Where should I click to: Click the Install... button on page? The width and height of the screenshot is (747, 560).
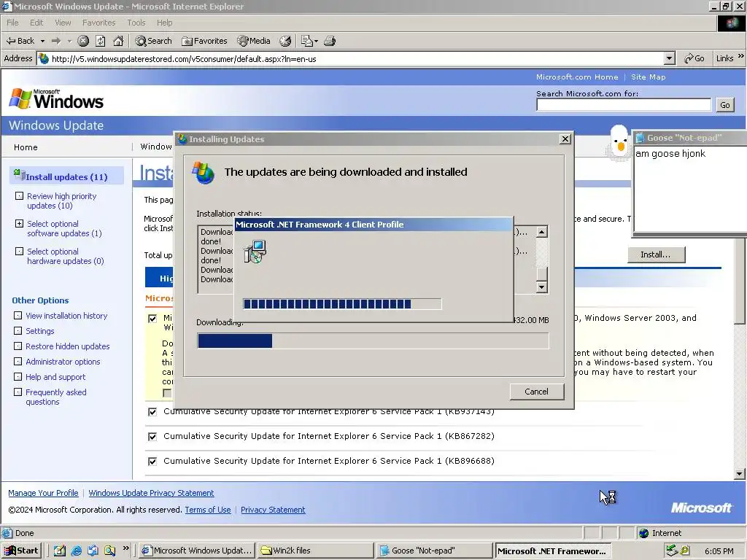point(656,254)
